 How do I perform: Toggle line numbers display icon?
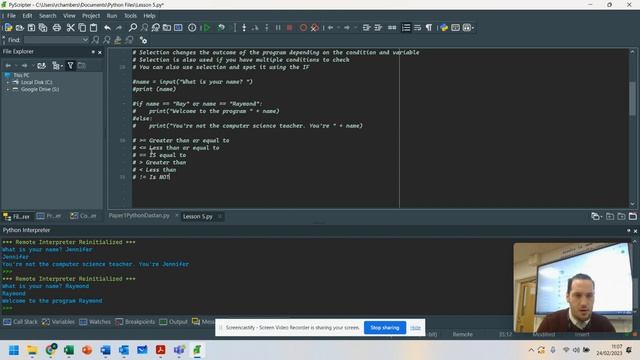tap(406, 28)
